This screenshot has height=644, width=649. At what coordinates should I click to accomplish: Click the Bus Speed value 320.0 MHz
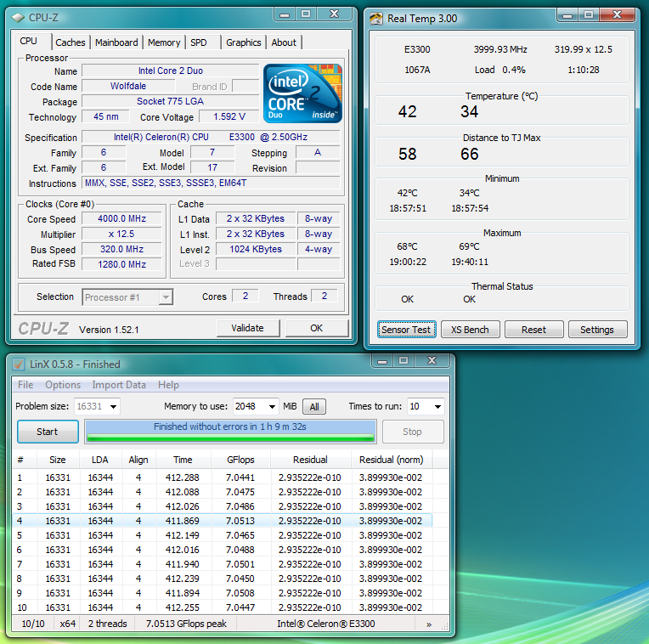point(121,249)
